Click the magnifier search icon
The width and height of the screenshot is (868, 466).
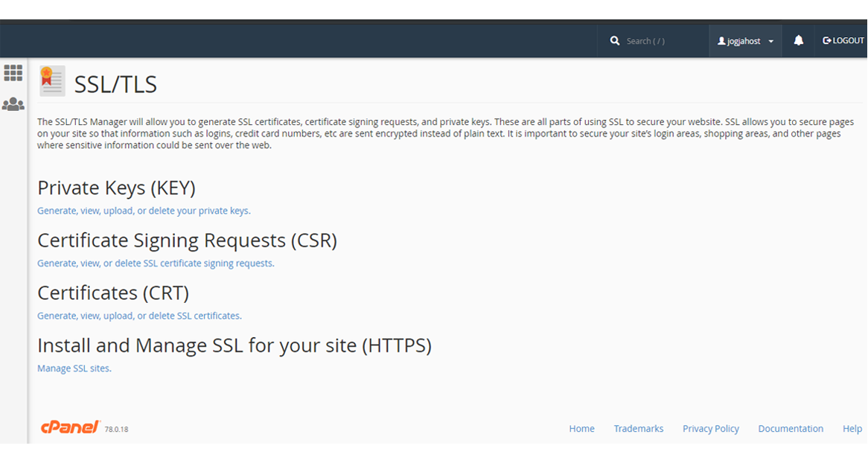[x=615, y=41]
